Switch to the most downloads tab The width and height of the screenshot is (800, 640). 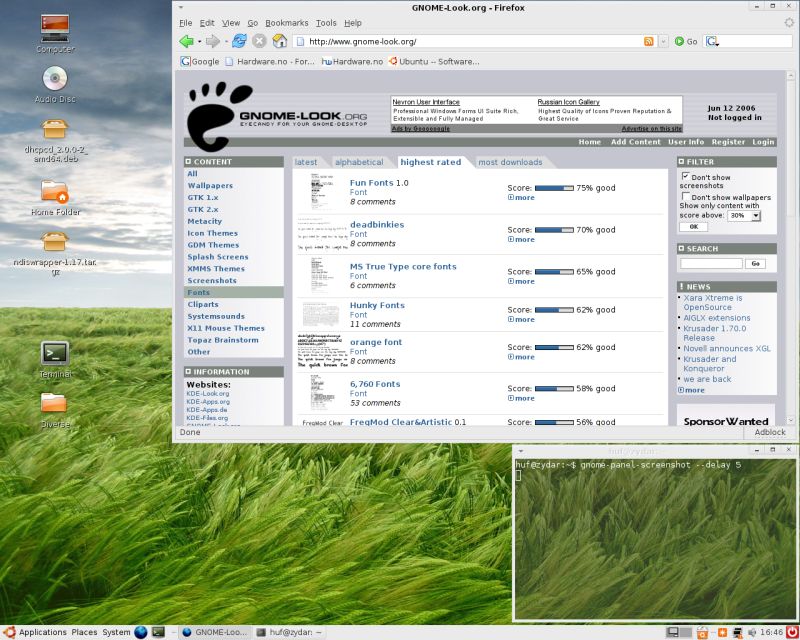[x=510, y=162]
